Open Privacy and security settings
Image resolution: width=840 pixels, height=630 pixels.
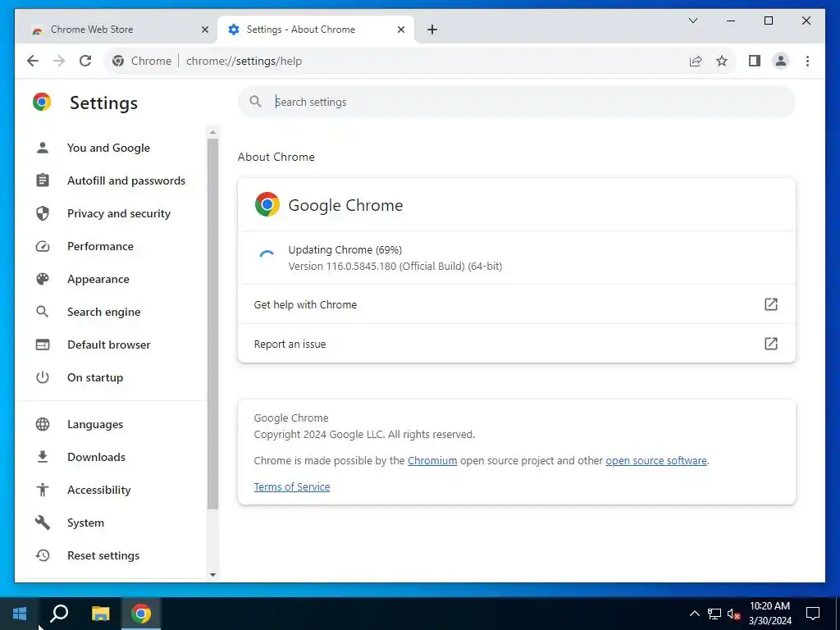click(x=118, y=213)
